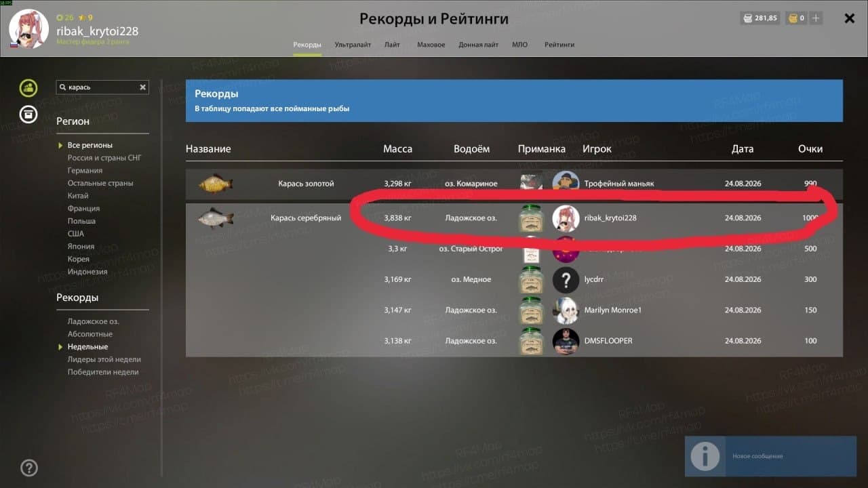Select the МЛО tab
The width and height of the screenshot is (868, 488).
(520, 45)
